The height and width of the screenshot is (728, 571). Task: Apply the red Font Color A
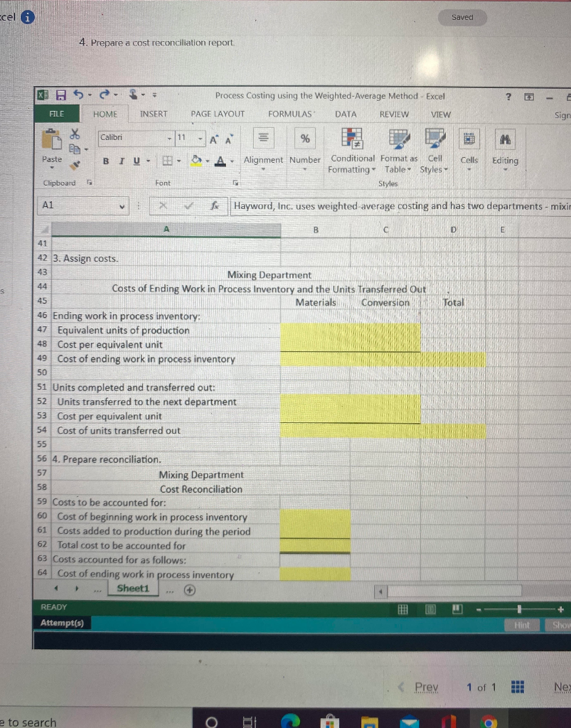tap(220, 161)
